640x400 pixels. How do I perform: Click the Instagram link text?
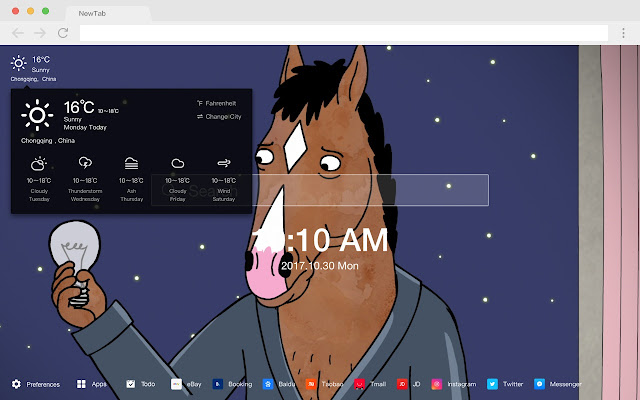click(x=462, y=384)
